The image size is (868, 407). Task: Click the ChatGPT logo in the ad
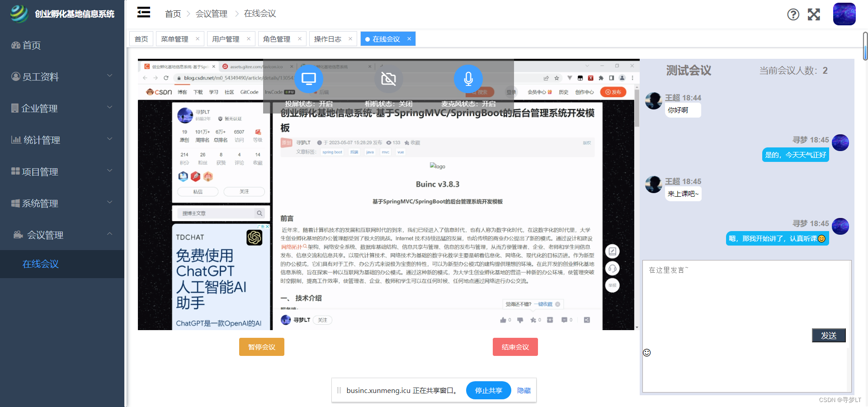pos(255,237)
